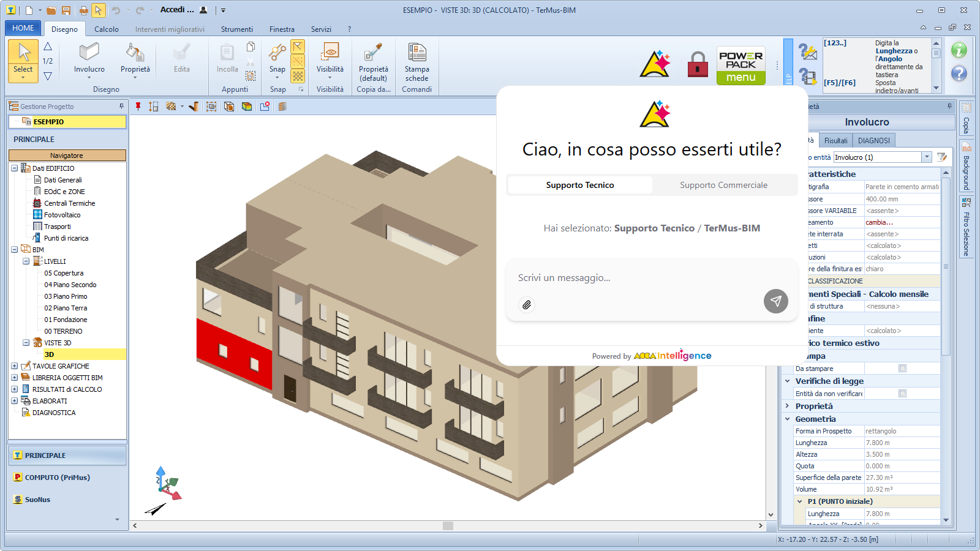Click the COMPUTO (PriMus) button
Viewport: 980px width, 551px height.
point(57,478)
